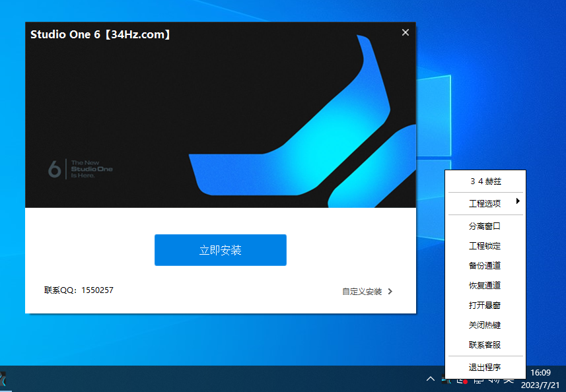The height and width of the screenshot is (392, 566).
Task: Choose 分离窗口 from the tray menu
Action: [x=485, y=226]
